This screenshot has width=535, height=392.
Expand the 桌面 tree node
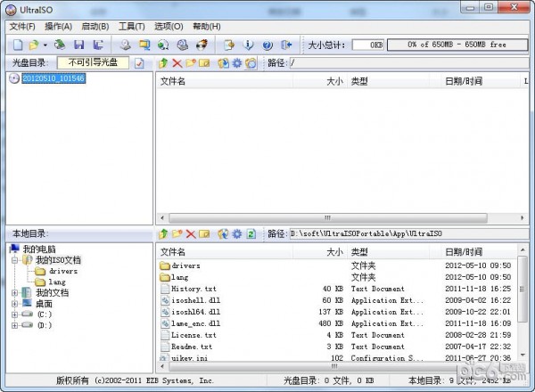point(14,304)
